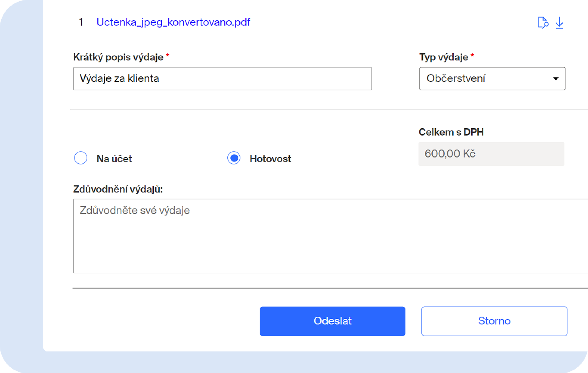Click the Celkem s DPH label
The height and width of the screenshot is (373, 588).
click(451, 132)
